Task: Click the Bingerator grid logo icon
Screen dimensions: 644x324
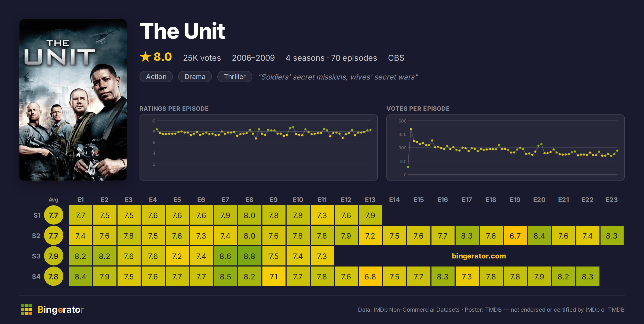Action: click(x=26, y=309)
